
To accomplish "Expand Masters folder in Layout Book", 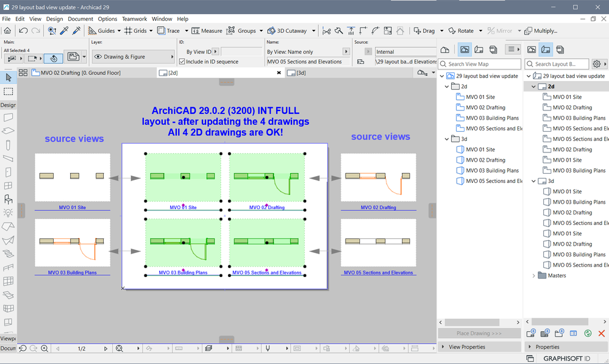I will tap(533, 276).
